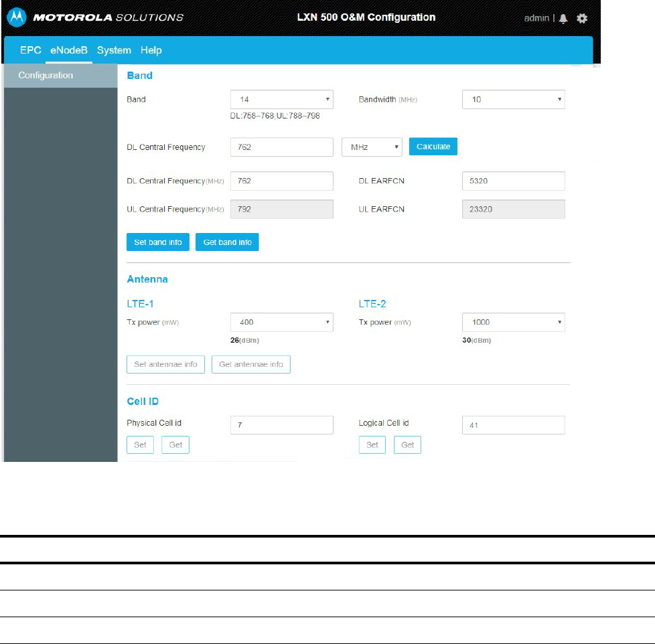Open the settings gear icon
Image resolution: width=655 pixels, height=644 pixels.
[x=582, y=18]
